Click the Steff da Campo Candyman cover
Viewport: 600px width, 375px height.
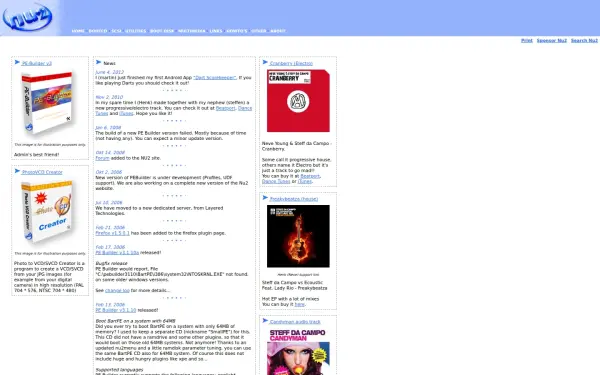[x=298, y=351]
